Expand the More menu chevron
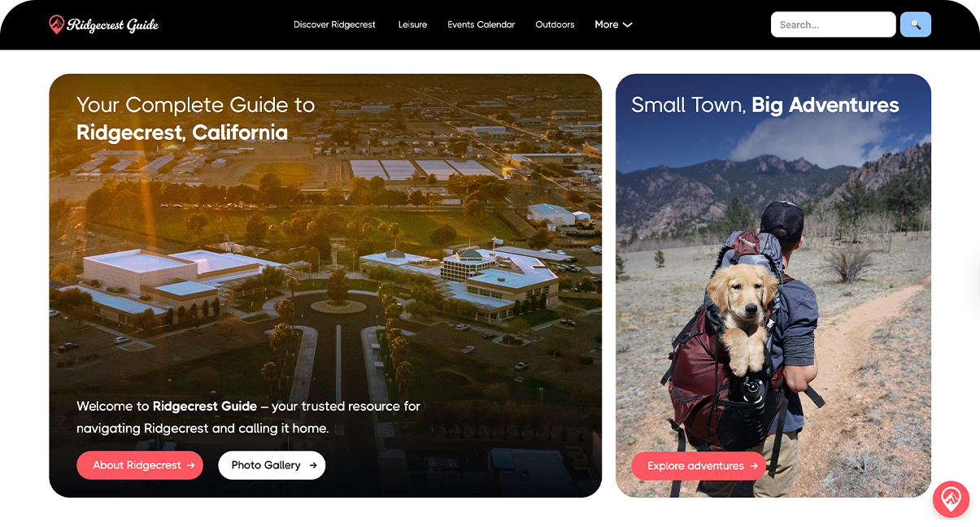 click(628, 24)
